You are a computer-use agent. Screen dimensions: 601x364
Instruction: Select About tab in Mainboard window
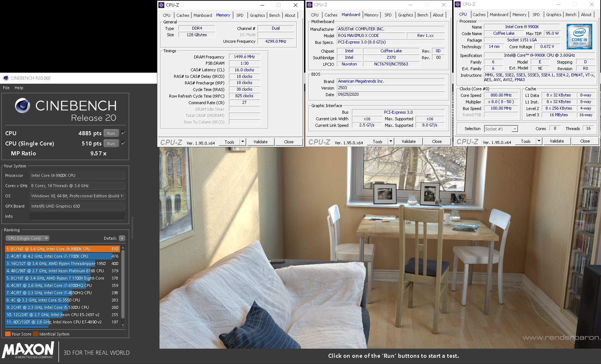click(x=438, y=15)
